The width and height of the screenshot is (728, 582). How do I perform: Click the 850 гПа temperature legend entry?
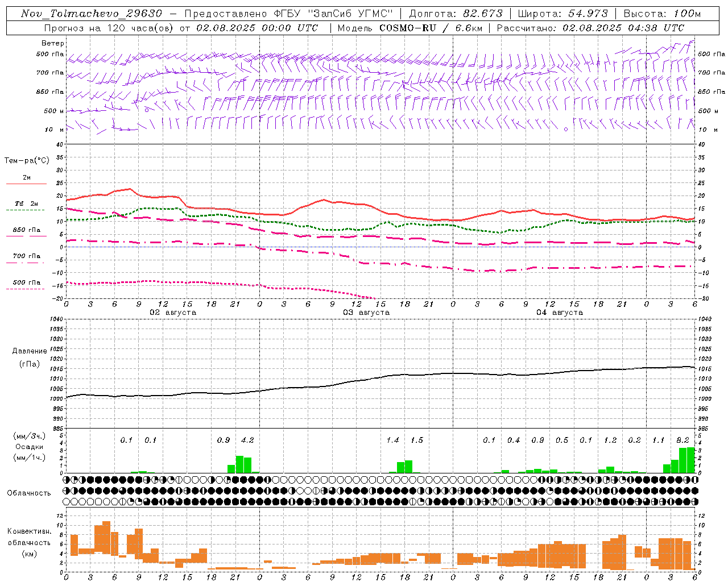(27, 230)
